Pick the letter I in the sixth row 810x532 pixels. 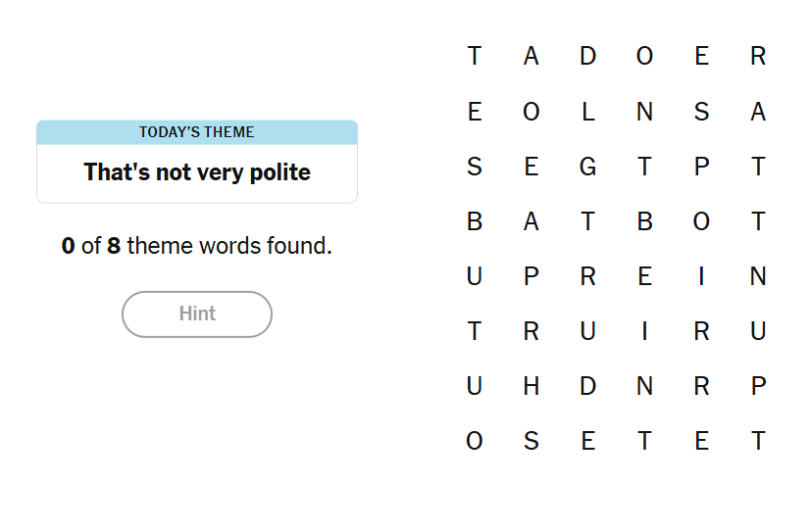644,331
